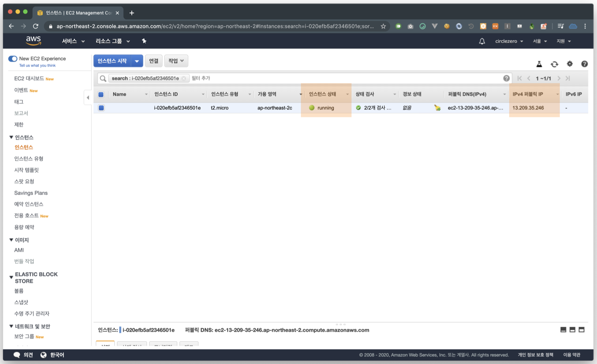Open the settings gear above the table

pyautogui.click(x=569, y=64)
